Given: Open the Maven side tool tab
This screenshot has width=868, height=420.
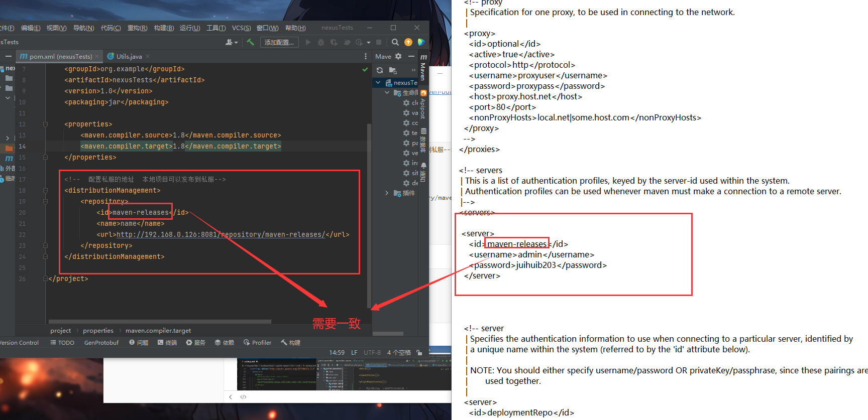Looking at the screenshot, I should tap(423, 67).
